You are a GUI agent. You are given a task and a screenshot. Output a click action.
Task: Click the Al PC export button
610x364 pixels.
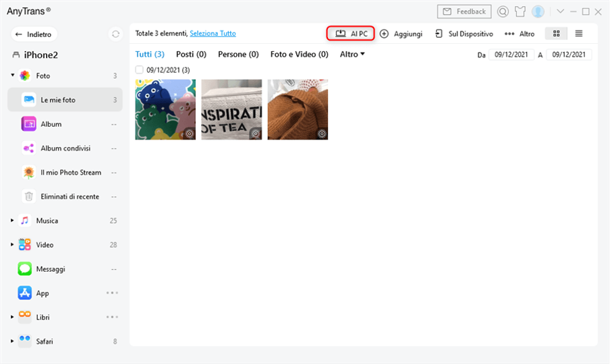351,34
